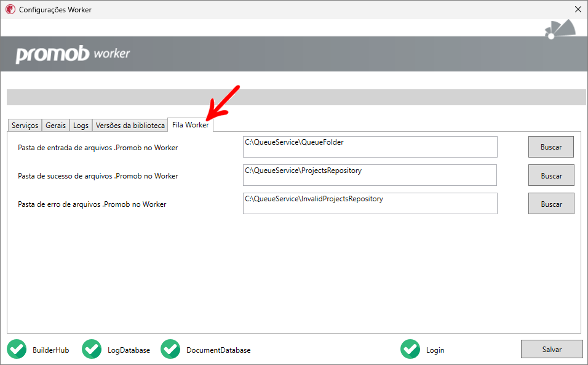The height and width of the screenshot is (365, 588).
Task: Click the 'Configurações Worker' window title text
Action: click(x=55, y=10)
